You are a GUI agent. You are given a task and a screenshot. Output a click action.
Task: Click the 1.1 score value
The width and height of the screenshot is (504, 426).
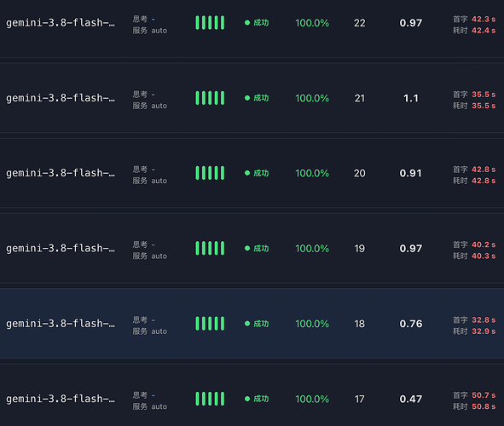(x=411, y=98)
